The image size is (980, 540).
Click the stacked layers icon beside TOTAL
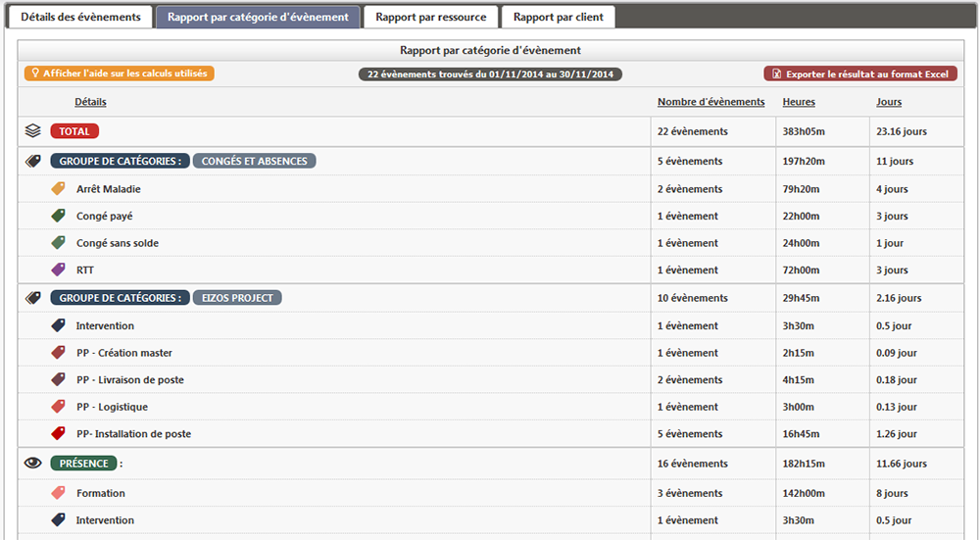[33, 131]
